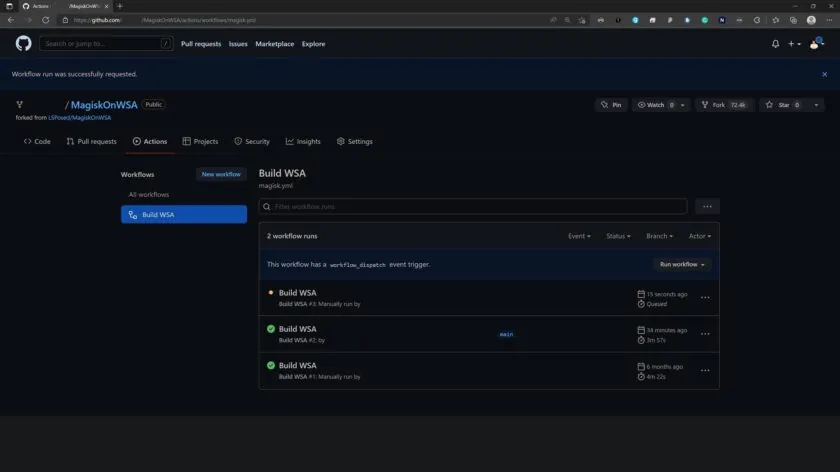
Task: Open the Branch filter dropdown
Action: 659,236
